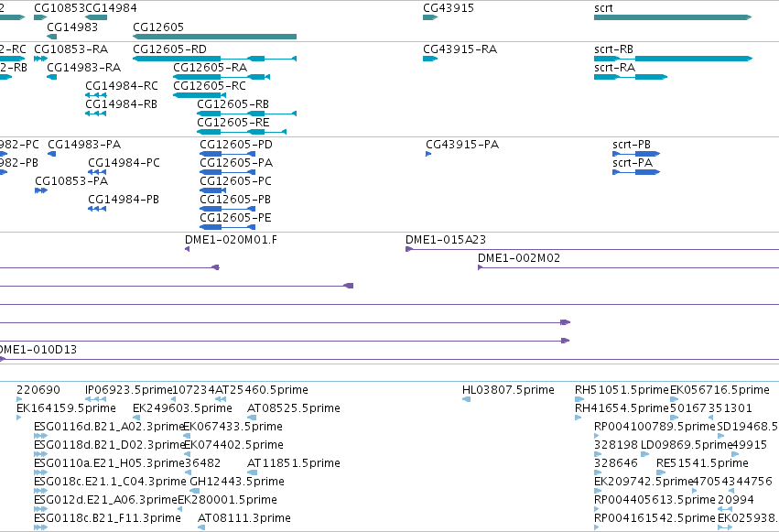Click protein CG14984-PC

(97, 172)
